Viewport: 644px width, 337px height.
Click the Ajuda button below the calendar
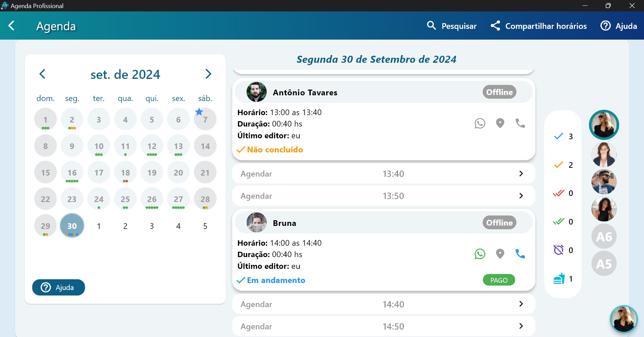click(58, 287)
